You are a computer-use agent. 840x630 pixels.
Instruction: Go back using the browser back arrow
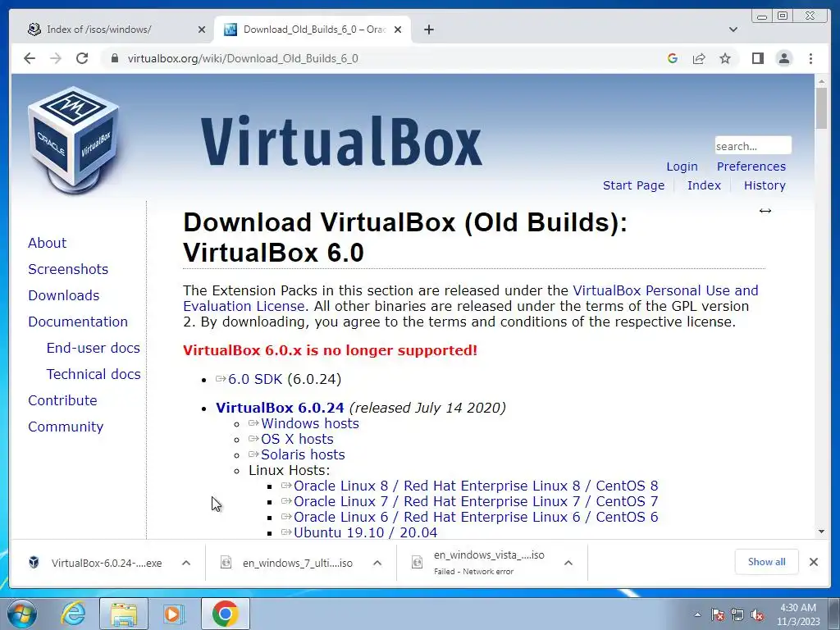point(30,58)
